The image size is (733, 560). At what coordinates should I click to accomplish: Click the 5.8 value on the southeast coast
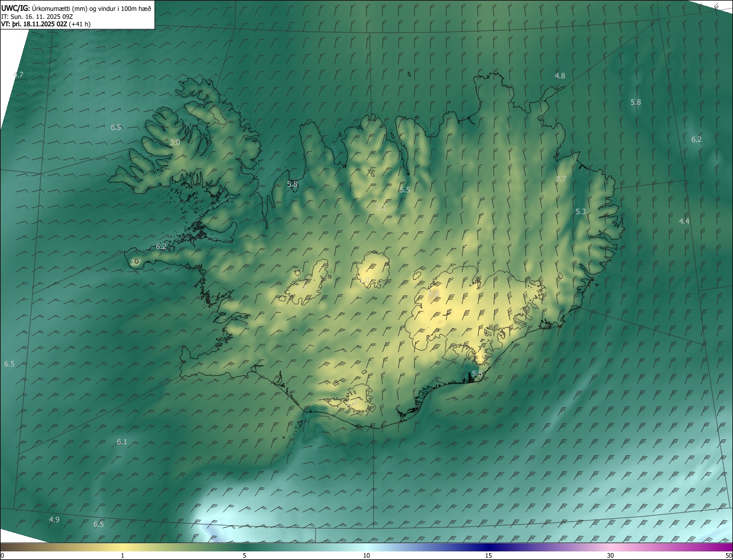476,374
